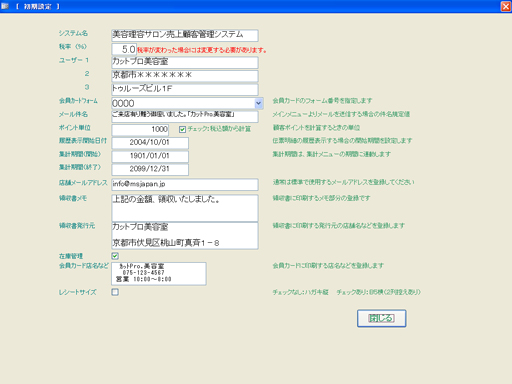Click the システム名 label
The height and width of the screenshot is (384, 512).
(73, 33)
